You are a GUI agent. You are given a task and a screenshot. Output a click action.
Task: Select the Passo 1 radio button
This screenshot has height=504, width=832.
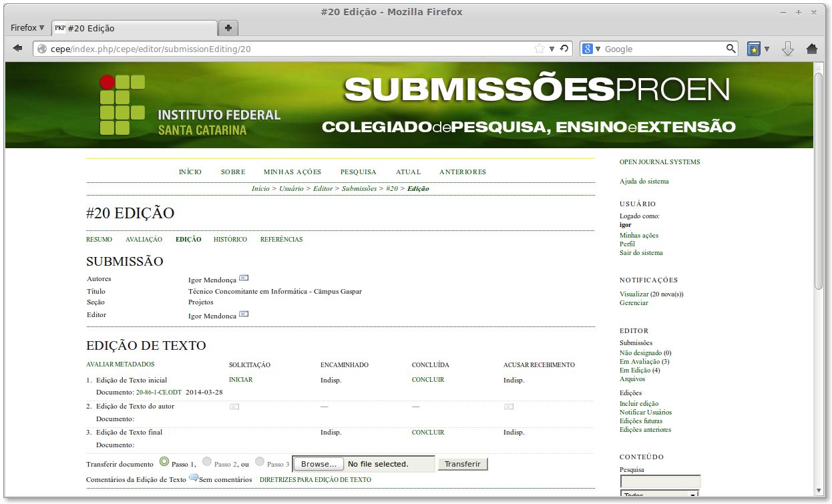pos(164,462)
